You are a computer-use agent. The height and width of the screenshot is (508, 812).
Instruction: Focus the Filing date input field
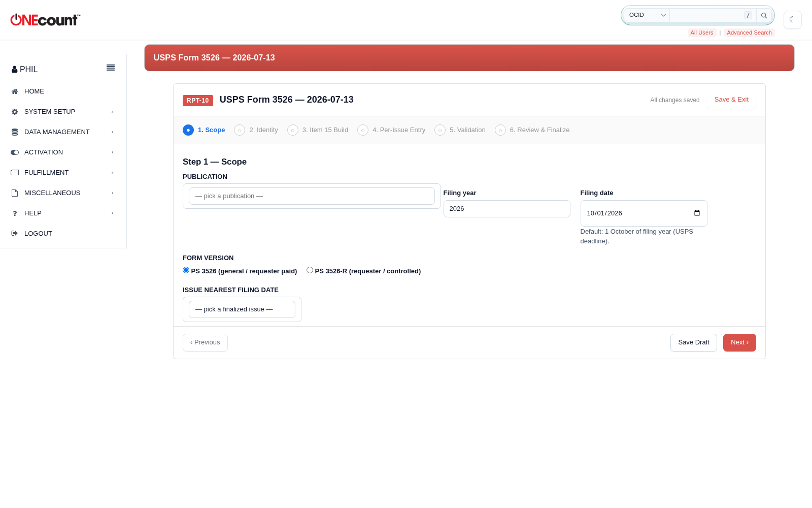click(644, 213)
